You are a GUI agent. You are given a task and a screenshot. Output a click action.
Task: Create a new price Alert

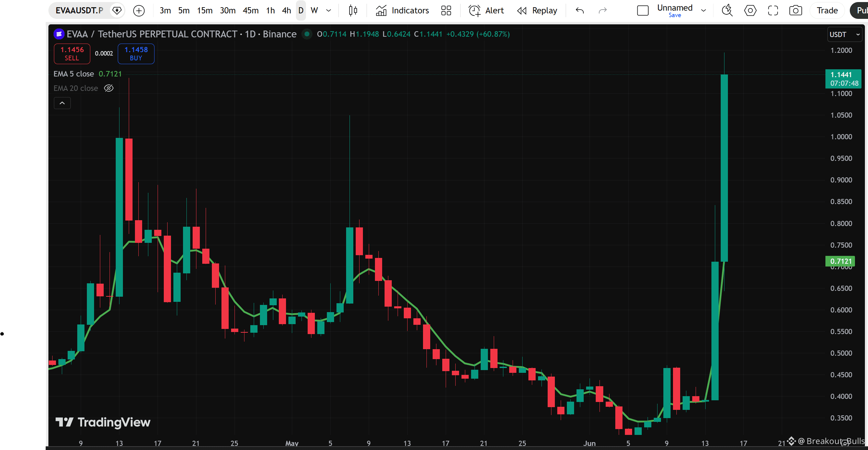tap(486, 11)
